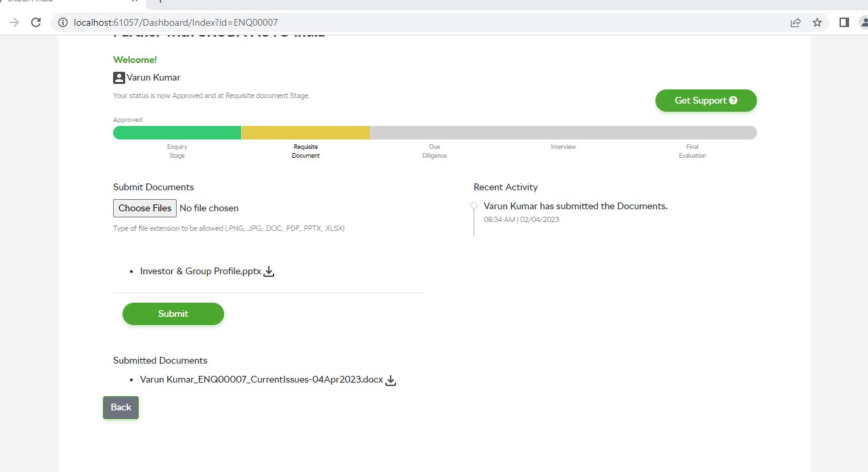Viewport: 868px width, 472px height.
Task: Go Back to previous page
Action: tap(121, 407)
